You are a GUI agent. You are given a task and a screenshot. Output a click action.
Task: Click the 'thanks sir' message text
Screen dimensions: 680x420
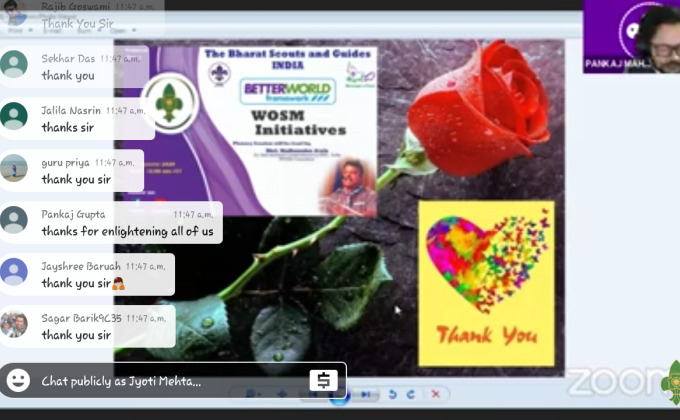[68, 128]
